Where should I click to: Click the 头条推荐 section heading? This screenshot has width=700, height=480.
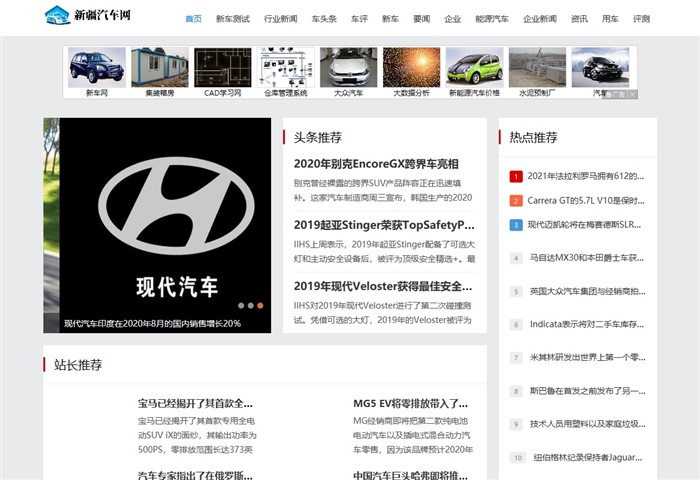(317, 138)
